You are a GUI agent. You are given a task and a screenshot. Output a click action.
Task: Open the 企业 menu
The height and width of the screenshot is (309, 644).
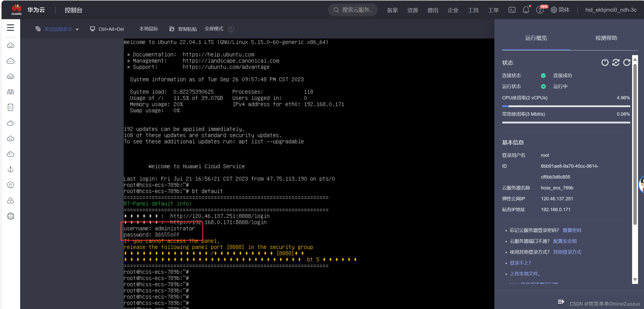pos(453,10)
